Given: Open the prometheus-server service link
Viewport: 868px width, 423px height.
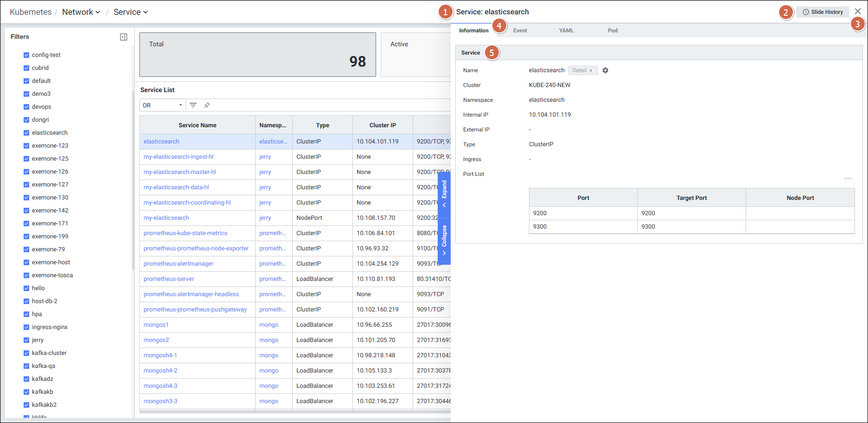Looking at the screenshot, I should pos(169,279).
